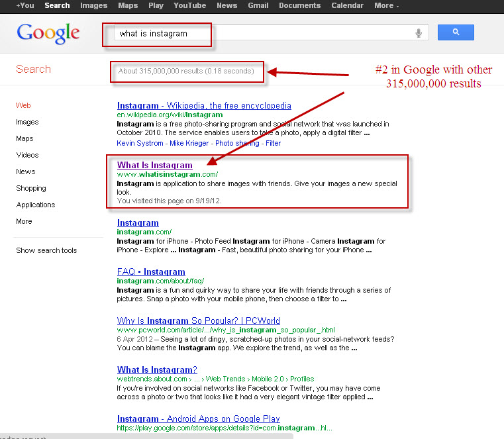
Task: Open Documents in the top bar
Action: pos(300,5)
